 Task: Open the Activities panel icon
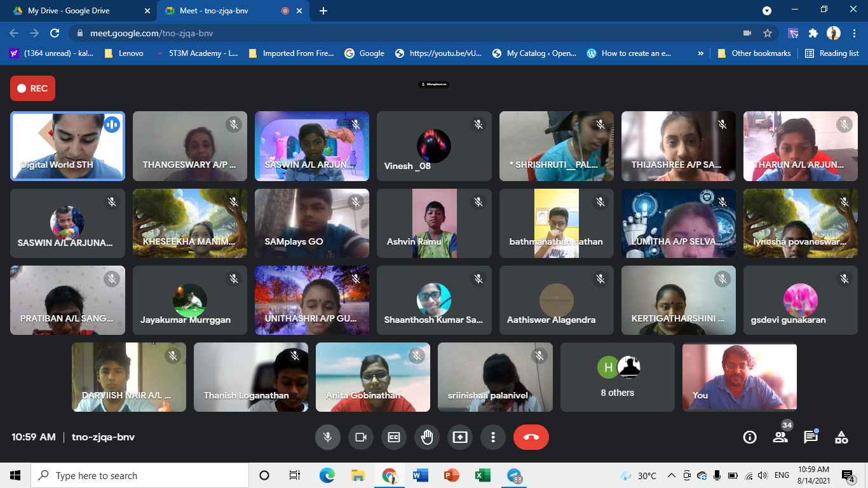[x=841, y=437]
